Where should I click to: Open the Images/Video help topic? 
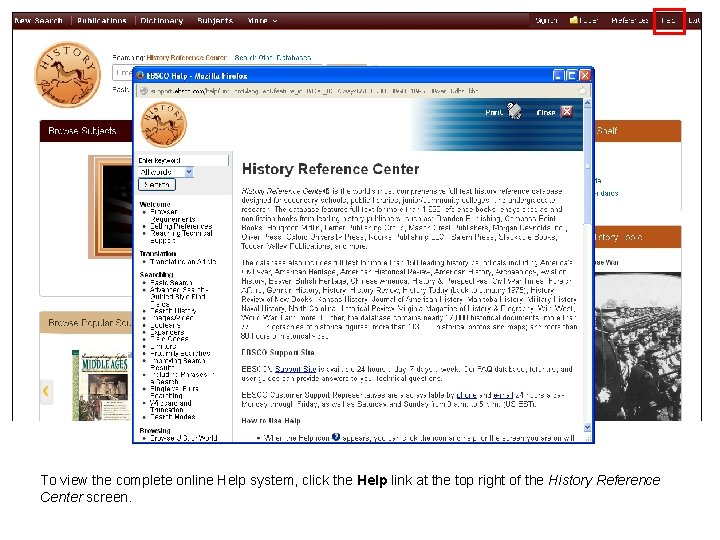coord(172,318)
